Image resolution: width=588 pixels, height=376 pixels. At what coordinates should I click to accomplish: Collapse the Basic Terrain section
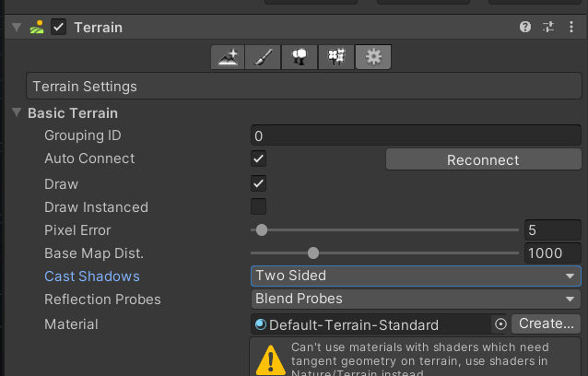coord(17,112)
